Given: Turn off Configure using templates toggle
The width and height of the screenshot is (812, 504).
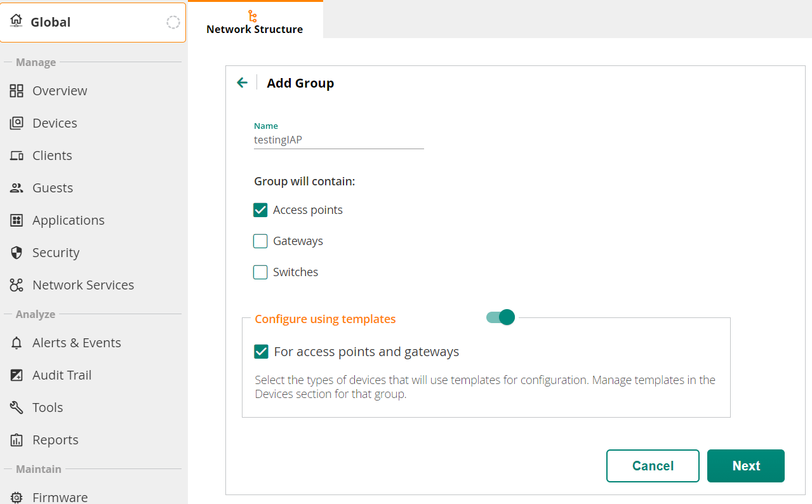Looking at the screenshot, I should tap(500, 317).
